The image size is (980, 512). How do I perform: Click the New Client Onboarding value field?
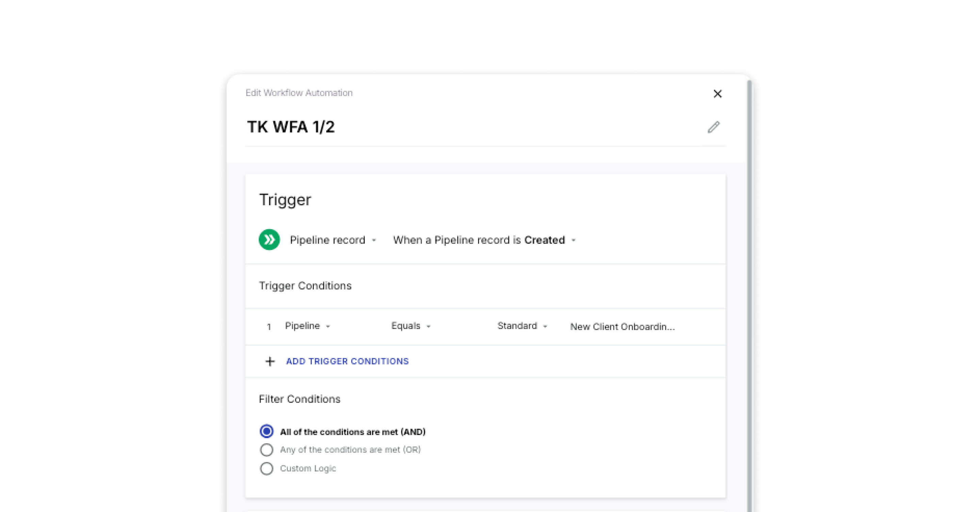(622, 326)
